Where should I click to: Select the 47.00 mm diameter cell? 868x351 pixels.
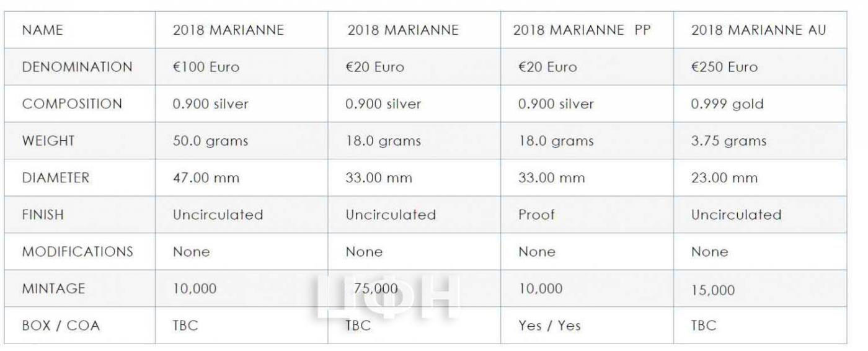coord(242,178)
